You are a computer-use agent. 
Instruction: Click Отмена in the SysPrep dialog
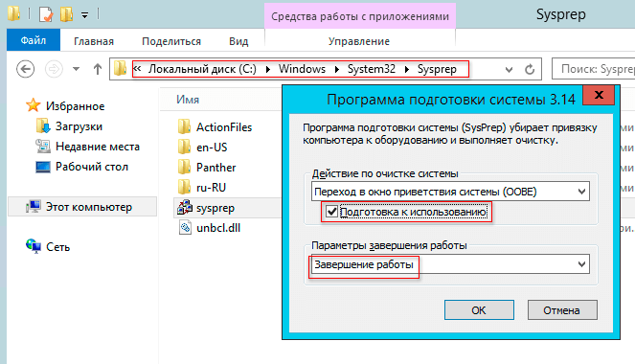[x=562, y=310]
